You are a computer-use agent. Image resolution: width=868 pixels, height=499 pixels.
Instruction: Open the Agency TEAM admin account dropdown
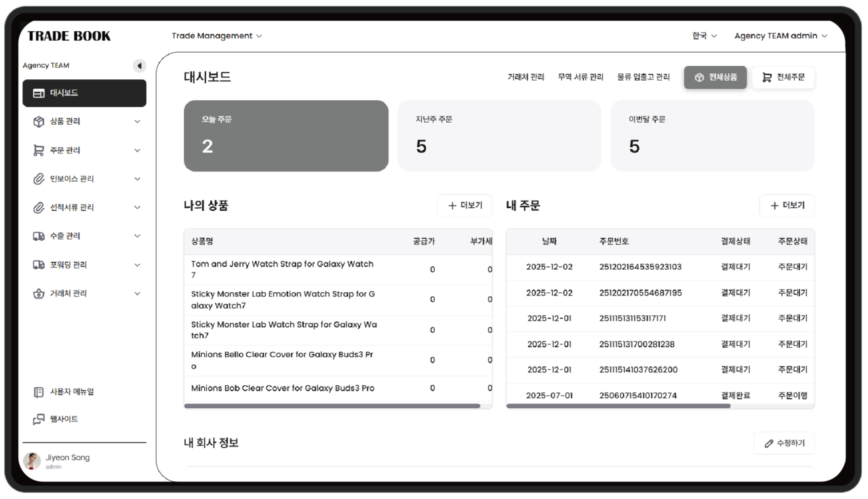781,36
